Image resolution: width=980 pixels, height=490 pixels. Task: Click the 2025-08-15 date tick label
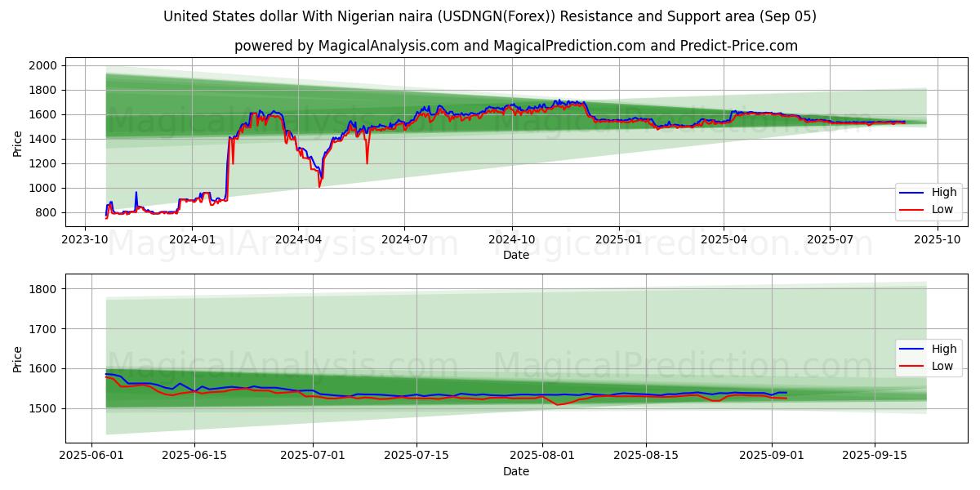coord(646,455)
